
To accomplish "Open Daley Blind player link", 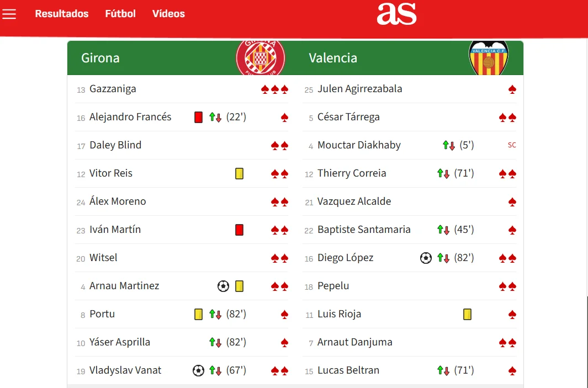I will (115, 145).
